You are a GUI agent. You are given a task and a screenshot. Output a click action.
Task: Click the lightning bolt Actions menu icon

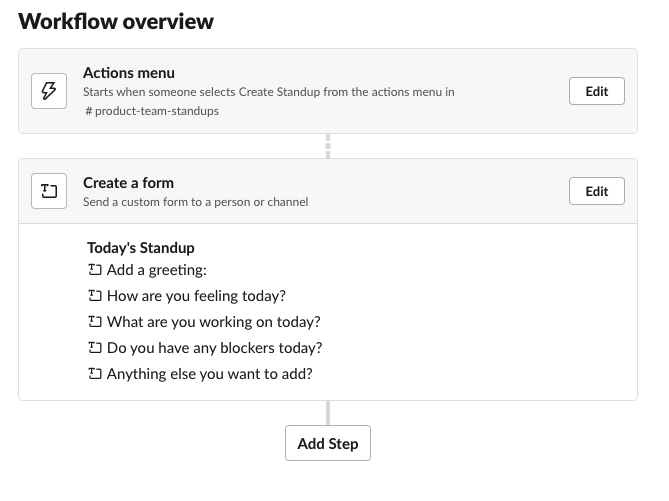(49, 91)
